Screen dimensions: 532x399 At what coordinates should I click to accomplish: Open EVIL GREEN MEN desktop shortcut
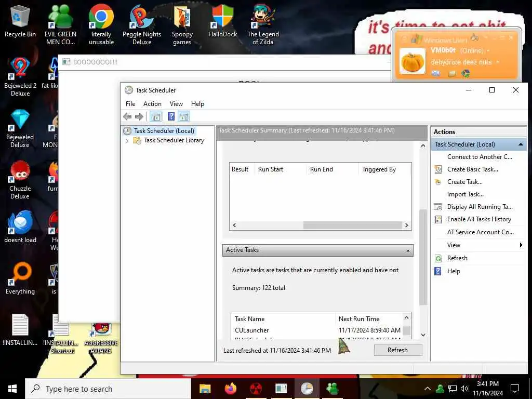(60, 25)
